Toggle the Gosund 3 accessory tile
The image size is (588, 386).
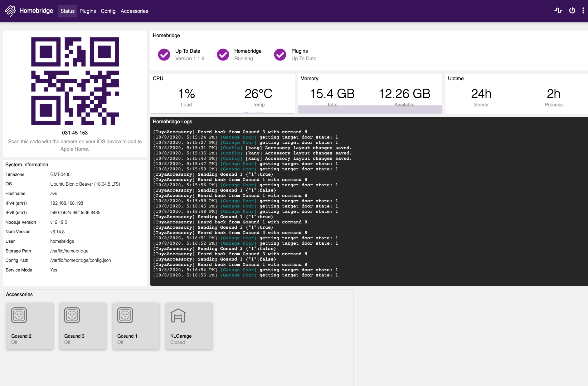(83, 326)
